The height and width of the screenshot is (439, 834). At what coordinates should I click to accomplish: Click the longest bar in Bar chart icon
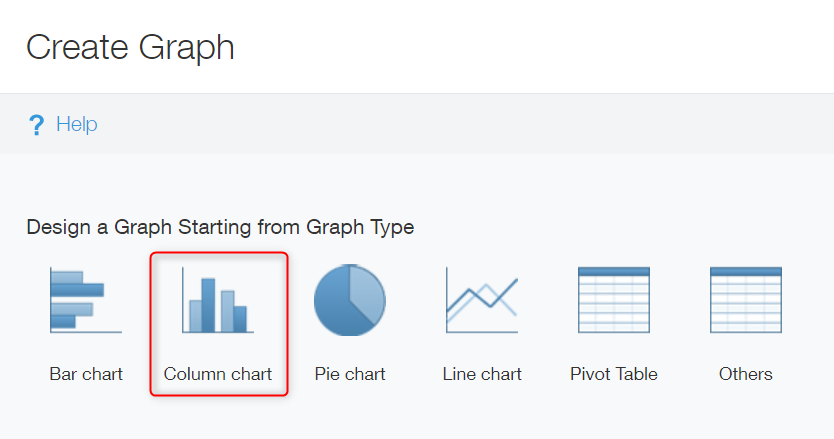[78, 290]
